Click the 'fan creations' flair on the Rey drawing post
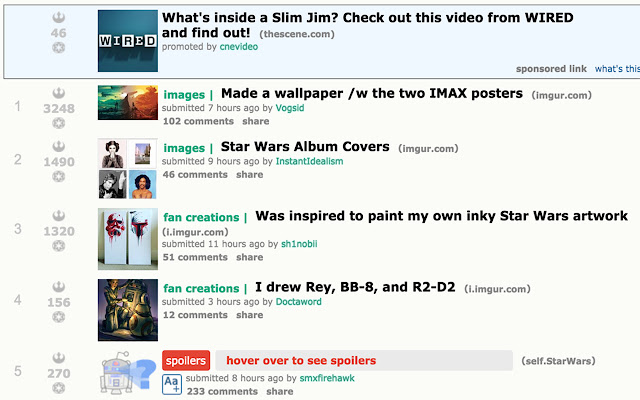640x400 pixels. pos(201,289)
